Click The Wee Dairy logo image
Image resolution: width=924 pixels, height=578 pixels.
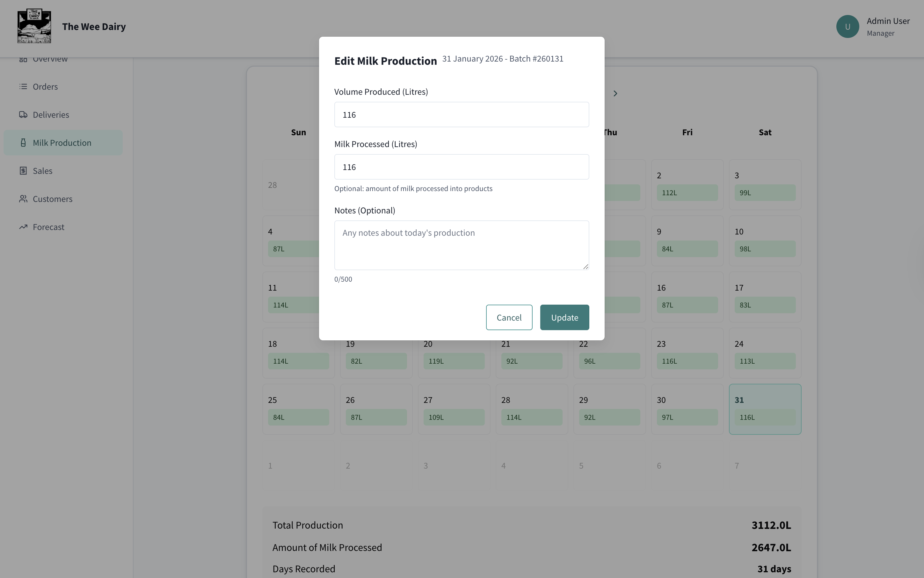[x=34, y=26]
